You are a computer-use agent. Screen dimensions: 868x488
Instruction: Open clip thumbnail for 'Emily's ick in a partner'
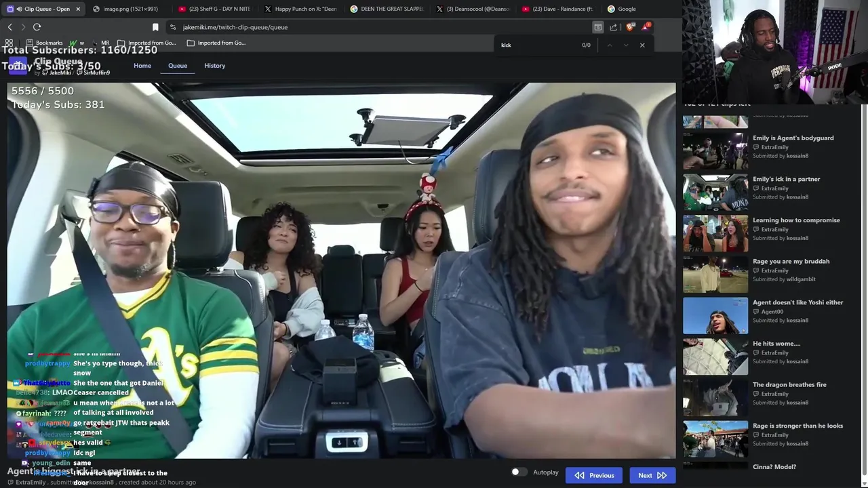(x=715, y=192)
